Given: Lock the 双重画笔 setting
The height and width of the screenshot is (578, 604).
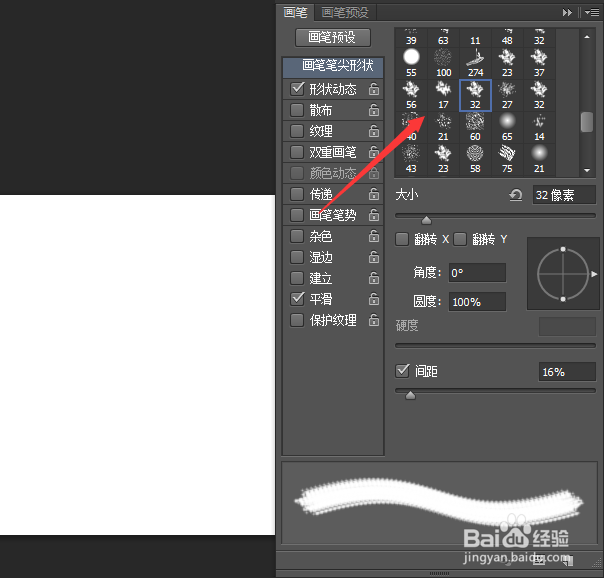Looking at the screenshot, I should click(x=373, y=152).
